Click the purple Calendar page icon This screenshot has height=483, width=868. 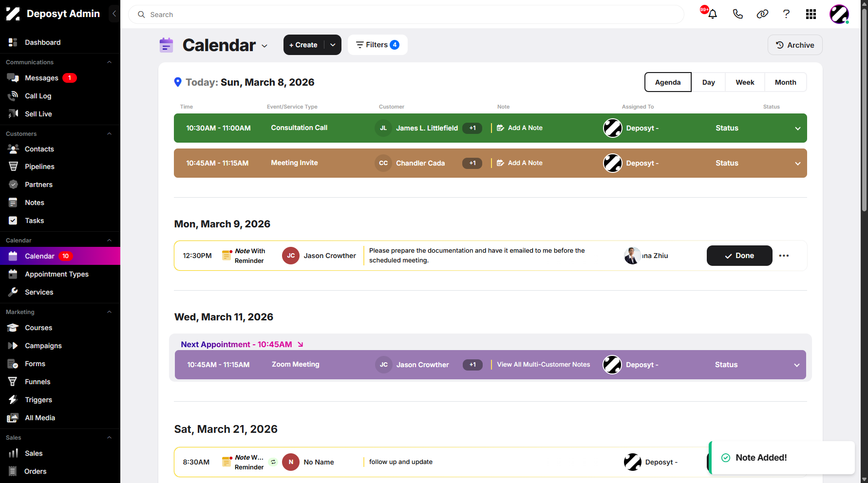coord(167,45)
